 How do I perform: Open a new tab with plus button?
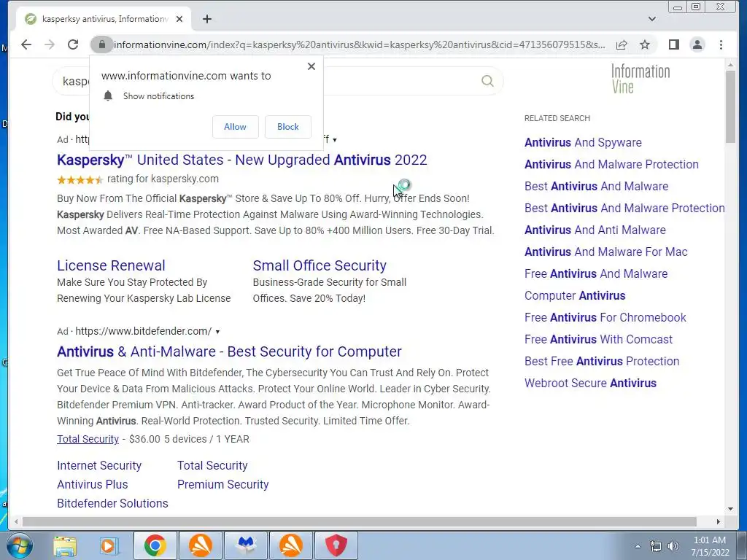(x=206, y=19)
